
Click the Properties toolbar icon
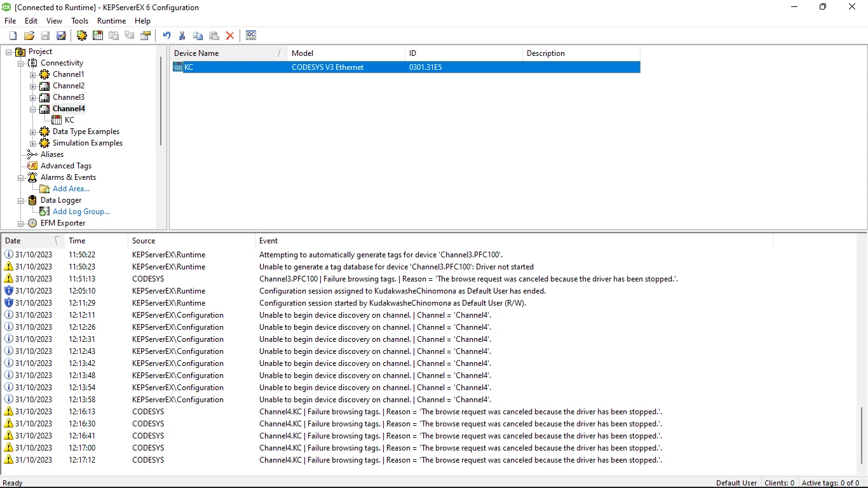point(146,36)
